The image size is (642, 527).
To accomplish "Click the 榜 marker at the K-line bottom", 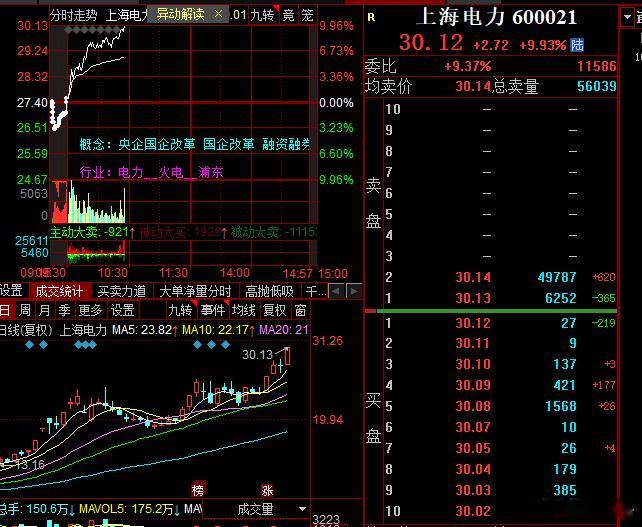I will [198, 490].
